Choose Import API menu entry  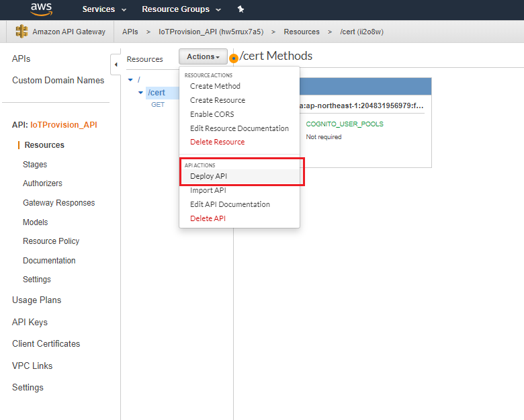(208, 190)
